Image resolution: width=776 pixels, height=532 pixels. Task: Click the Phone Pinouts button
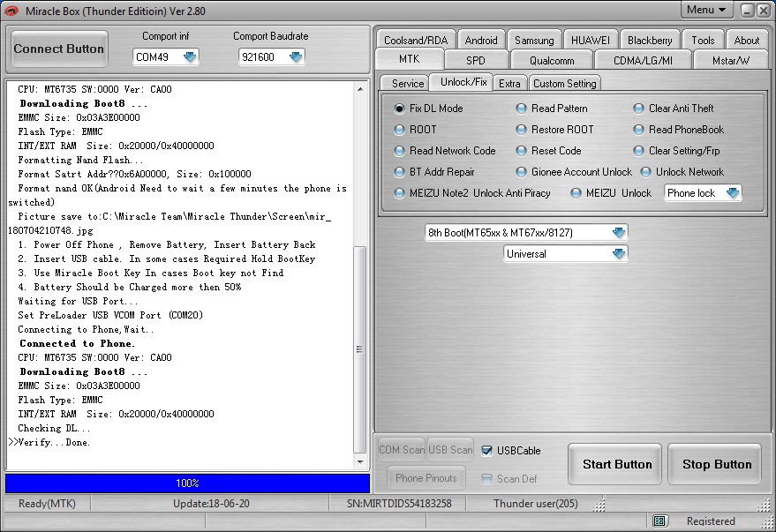point(426,478)
